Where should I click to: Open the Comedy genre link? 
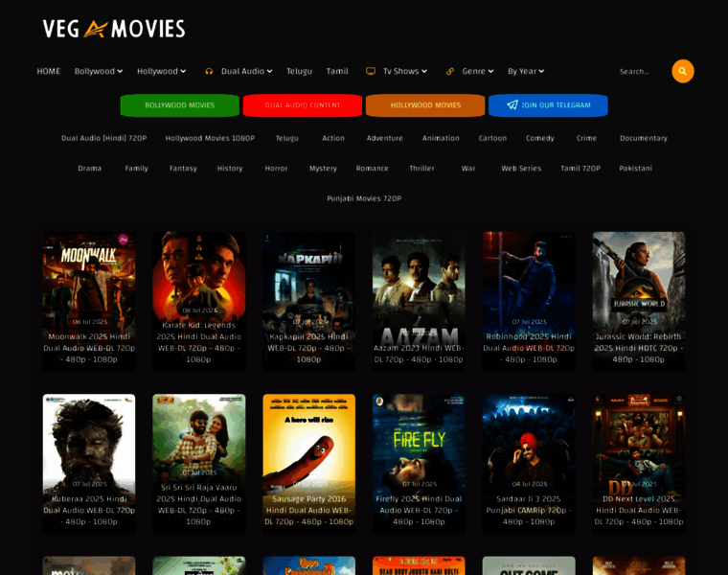[x=540, y=138]
